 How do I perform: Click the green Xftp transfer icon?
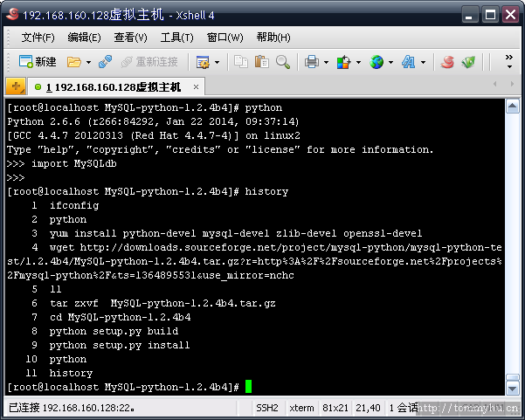468,62
